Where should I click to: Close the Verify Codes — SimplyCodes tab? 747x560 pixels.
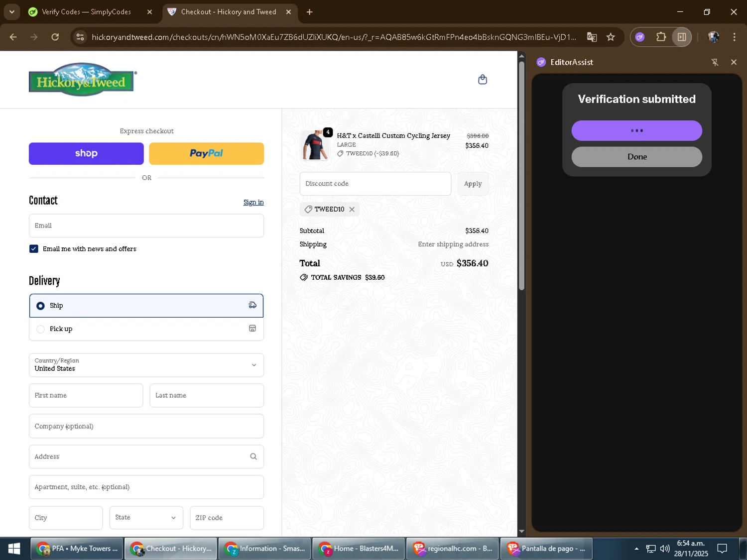(149, 12)
